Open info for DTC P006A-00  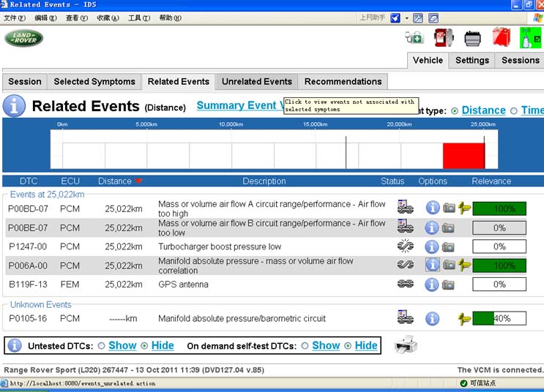(x=432, y=265)
